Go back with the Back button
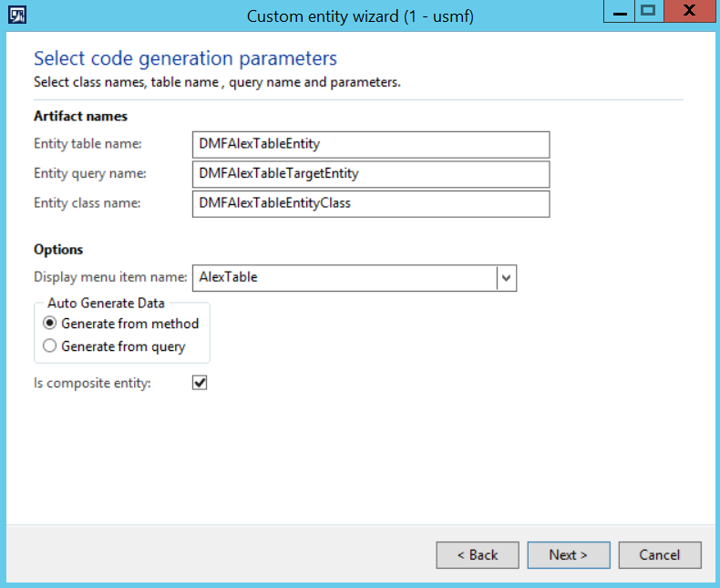Viewport: 720px width, 588px height. coord(478,554)
